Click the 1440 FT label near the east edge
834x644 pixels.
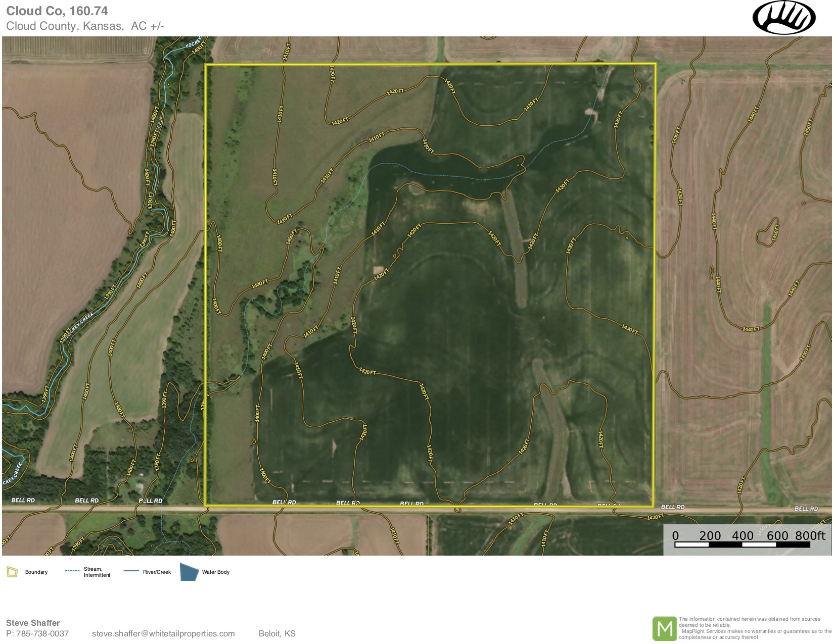[x=751, y=329]
